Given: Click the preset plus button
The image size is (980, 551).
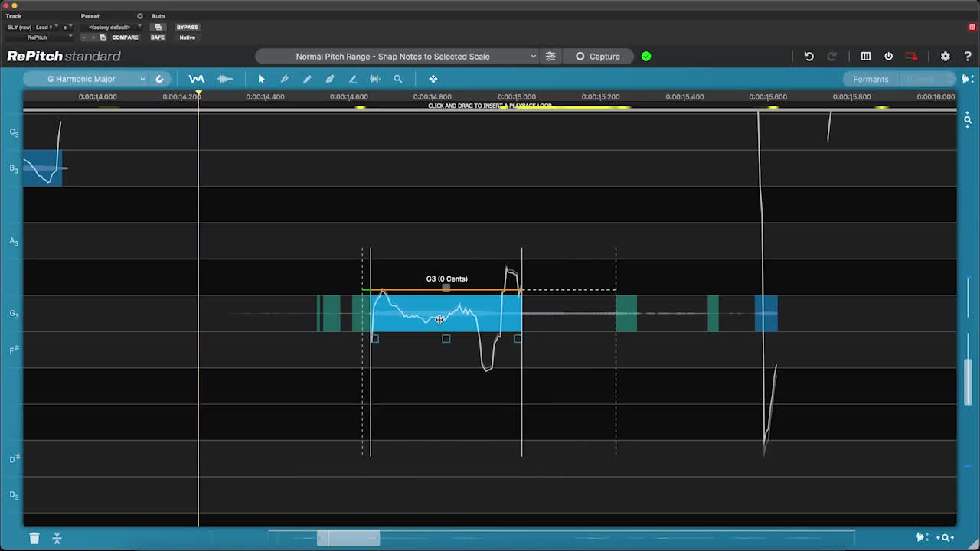Looking at the screenshot, I should coord(93,37).
